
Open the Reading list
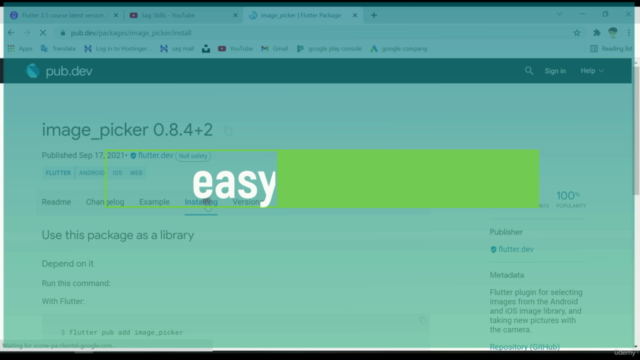pos(611,49)
